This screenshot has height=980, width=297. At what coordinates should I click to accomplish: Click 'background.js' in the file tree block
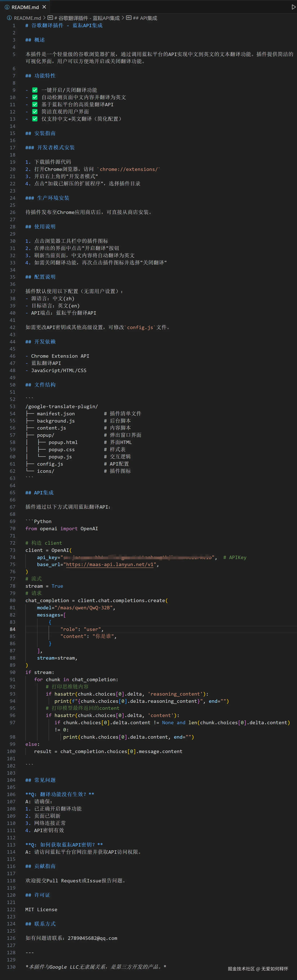coord(56,421)
